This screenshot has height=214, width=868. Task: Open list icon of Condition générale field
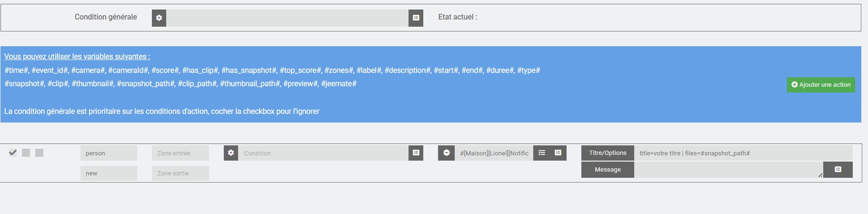416,18
